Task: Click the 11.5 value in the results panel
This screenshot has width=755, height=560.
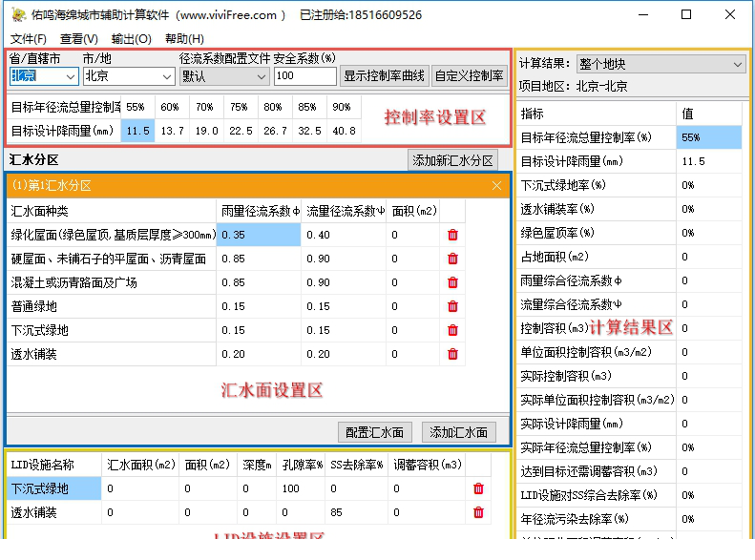Action: [709, 161]
